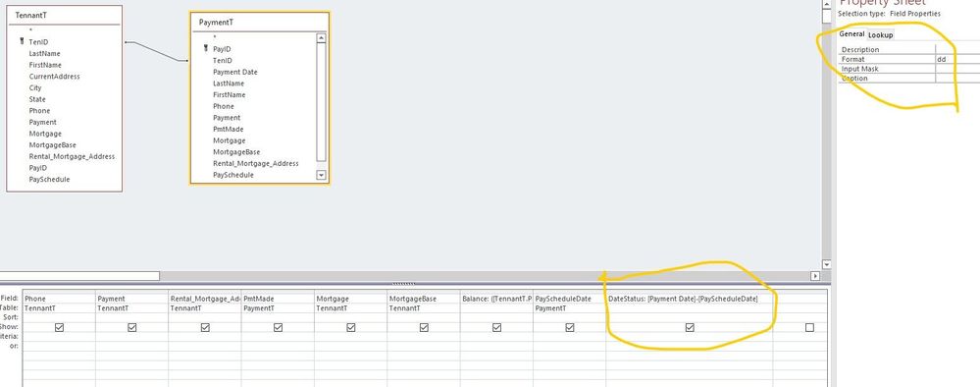980x387 pixels.
Task: Click down arrow of table pane vertical scrollbar
Action: 827,264
